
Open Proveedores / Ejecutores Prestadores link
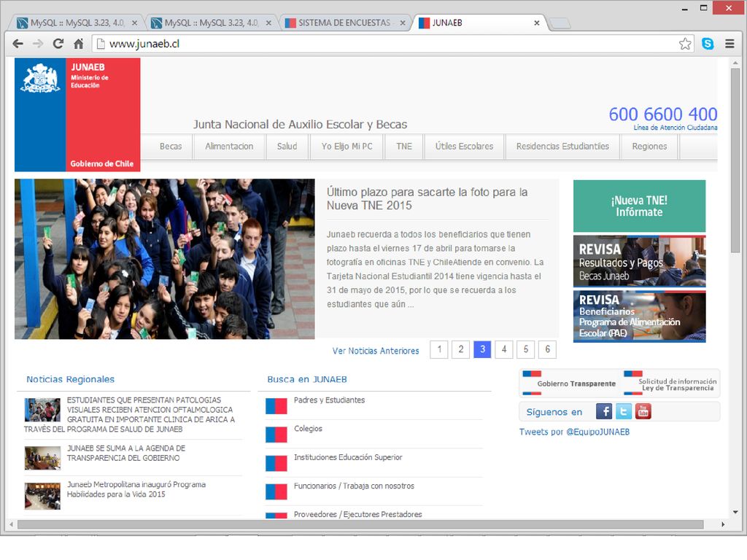pyautogui.click(x=357, y=514)
